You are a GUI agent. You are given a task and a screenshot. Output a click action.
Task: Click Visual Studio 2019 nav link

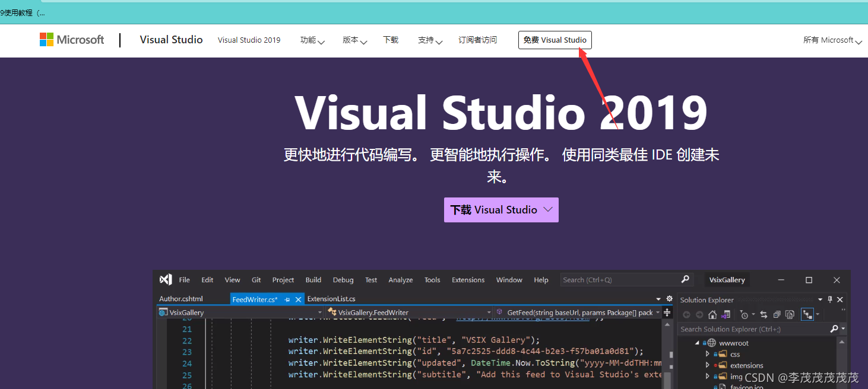[249, 40]
